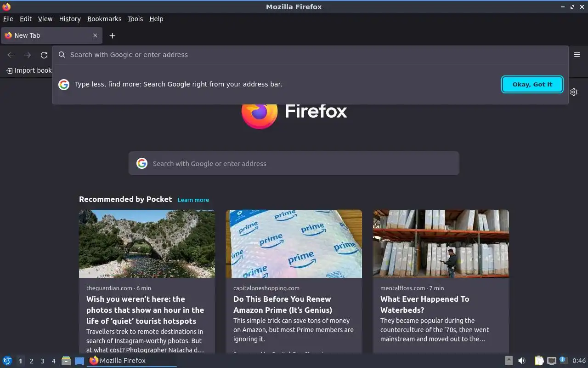The height and width of the screenshot is (368, 588).
Task: Click the 0:46 taskbar clock
Action: pyautogui.click(x=579, y=361)
